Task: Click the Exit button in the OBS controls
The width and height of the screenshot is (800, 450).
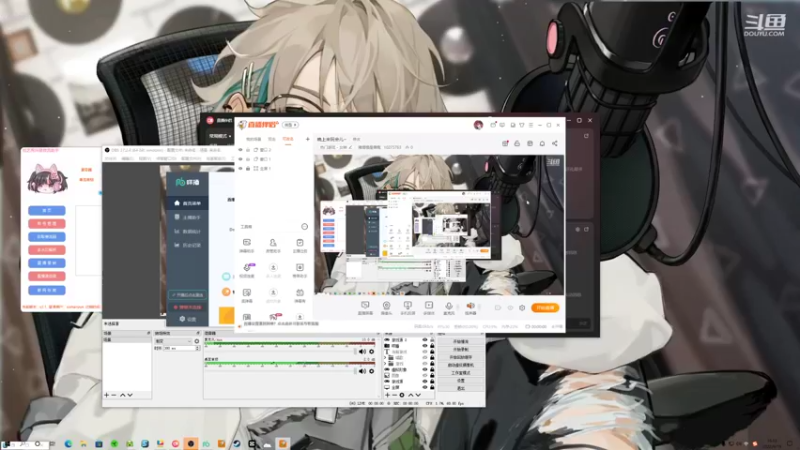Action: point(461,388)
